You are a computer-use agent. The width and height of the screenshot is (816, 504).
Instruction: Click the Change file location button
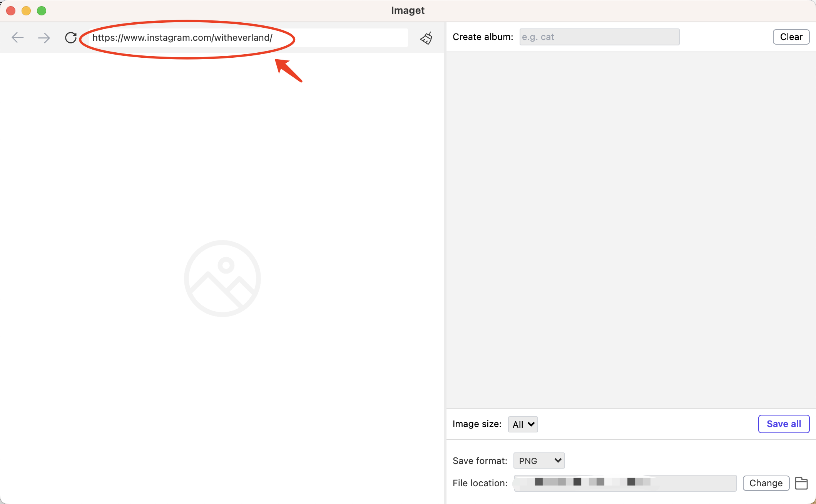click(x=766, y=482)
